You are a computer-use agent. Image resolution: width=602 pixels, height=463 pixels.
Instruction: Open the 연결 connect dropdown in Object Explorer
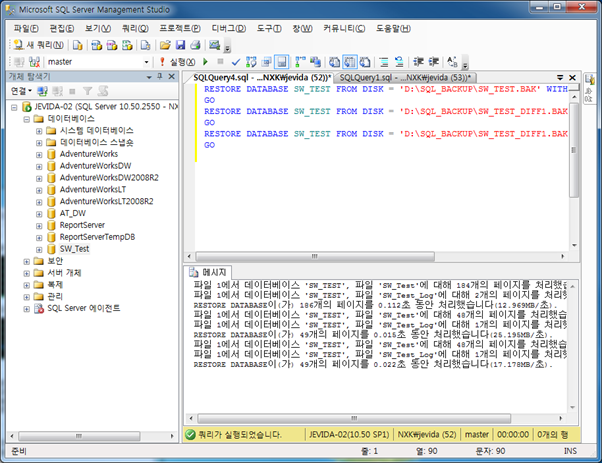[21, 91]
